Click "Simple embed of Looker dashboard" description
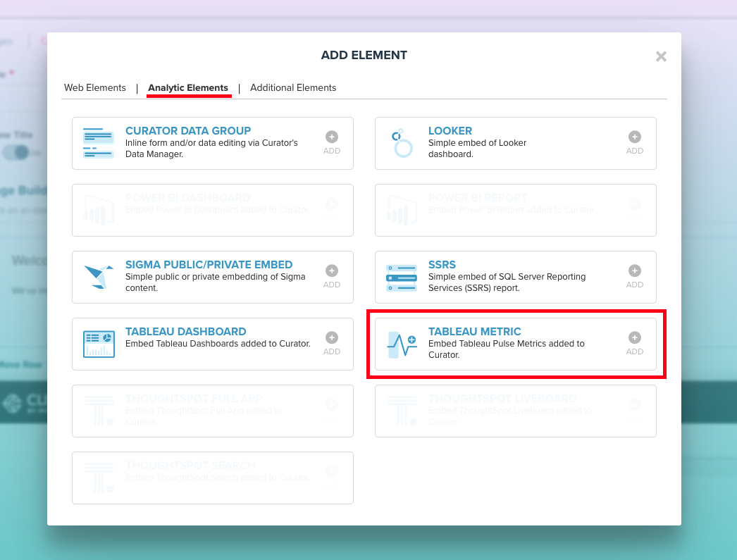737x560 pixels. coord(477,149)
